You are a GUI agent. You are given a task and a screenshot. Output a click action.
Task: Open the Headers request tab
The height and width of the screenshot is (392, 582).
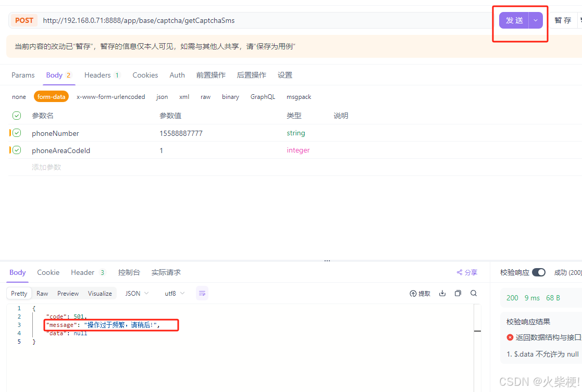[102, 75]
